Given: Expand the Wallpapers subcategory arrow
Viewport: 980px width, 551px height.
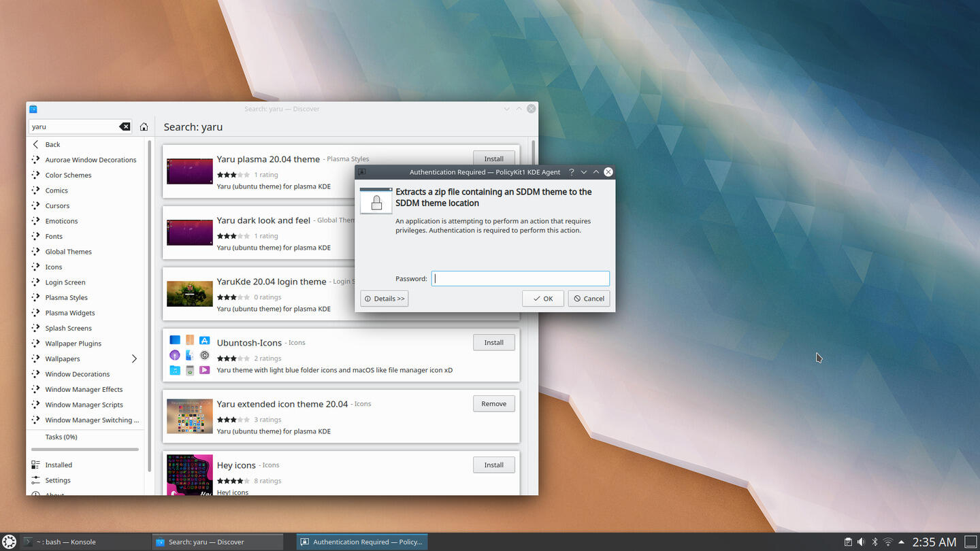Looking at the screenshot, I should 134,358.
